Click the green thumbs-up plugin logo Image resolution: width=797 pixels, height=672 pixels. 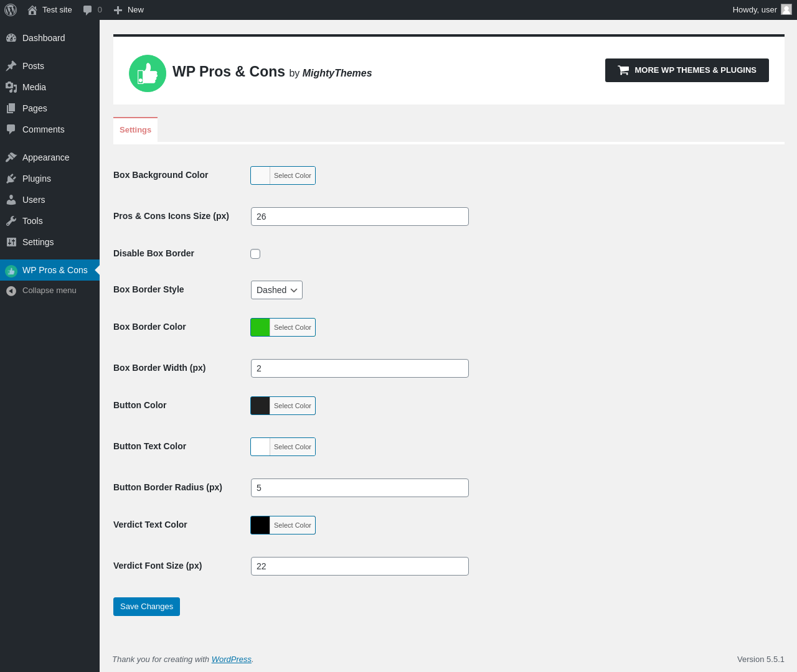(148, 73)
